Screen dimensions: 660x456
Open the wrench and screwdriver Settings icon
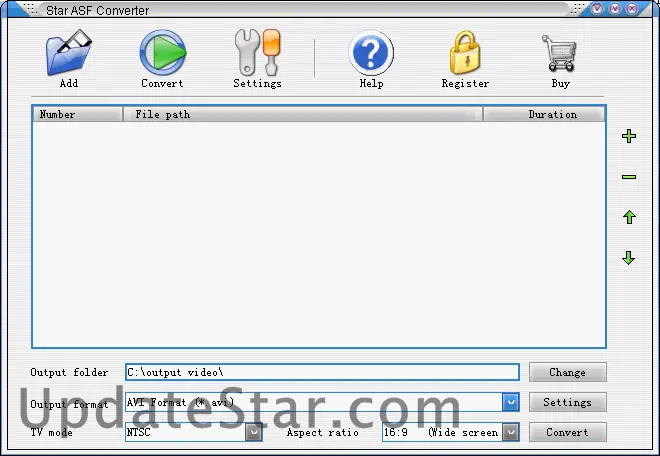pyautogui.click(x=258, y=52)
